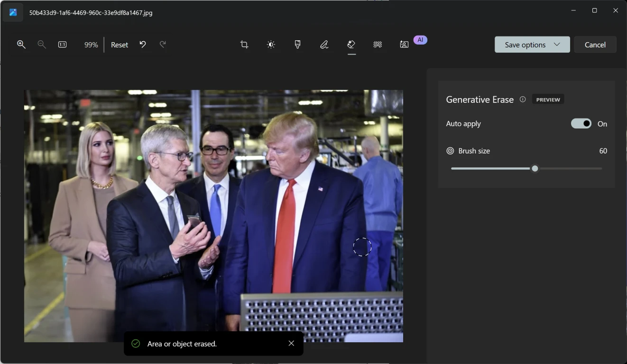Screen dimensions: 627x364
Task: Click the Auto apply label
Action: 463,124
